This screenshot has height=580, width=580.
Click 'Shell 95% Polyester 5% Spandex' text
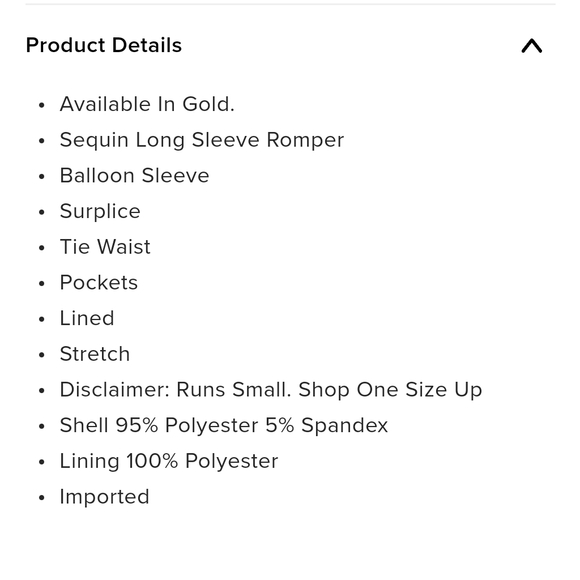click(x=224, y=425)
